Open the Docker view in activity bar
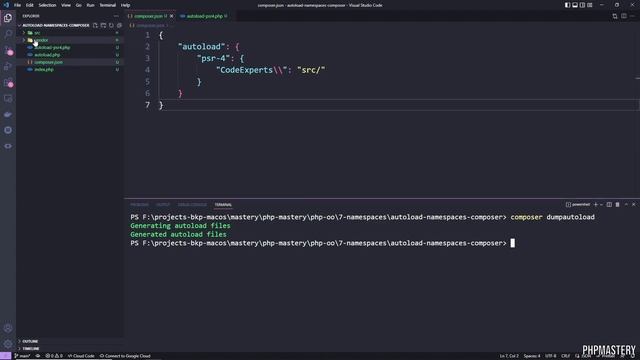640x360 pixels. pyautogui.click(x=8, y=114)
